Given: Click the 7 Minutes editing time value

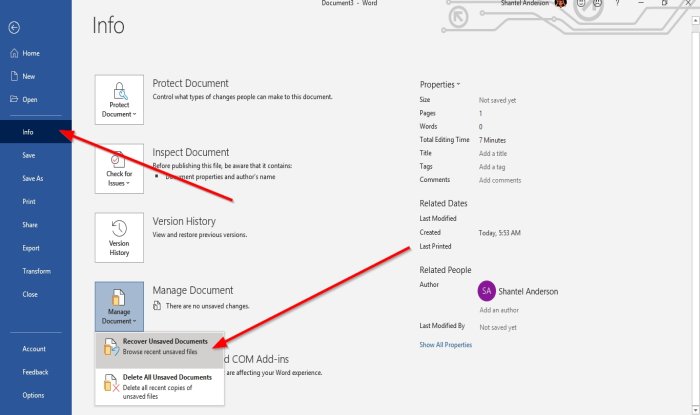Looking at the screenshot, I should coord(492,140).
